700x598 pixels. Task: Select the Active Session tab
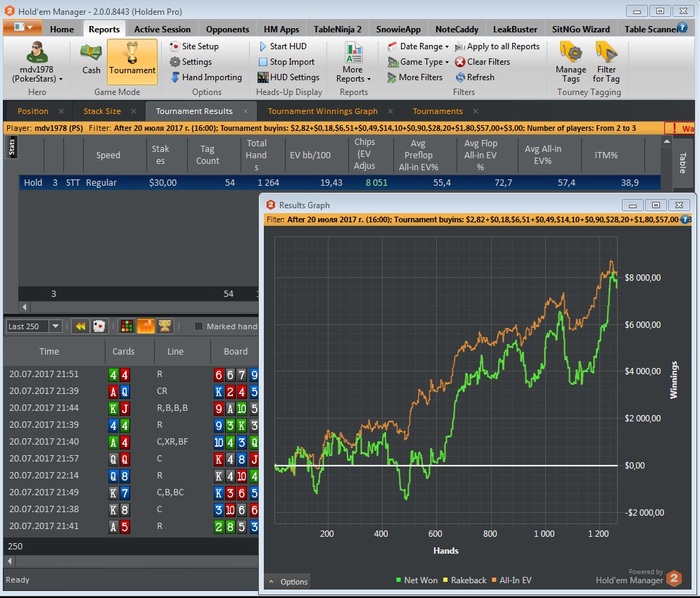click(162, 29)
